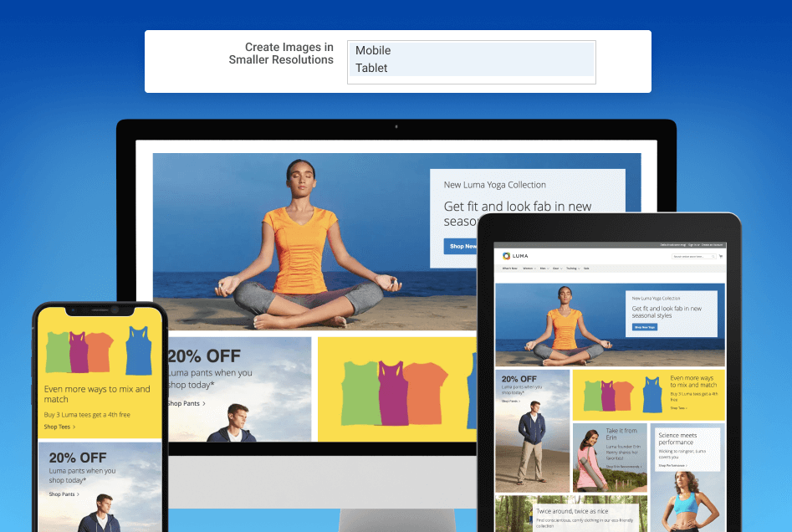Image resolution: width=792 pixels, height=532 pixels.
Task: Select the What's New menu item
Action: tap(510, 268)
